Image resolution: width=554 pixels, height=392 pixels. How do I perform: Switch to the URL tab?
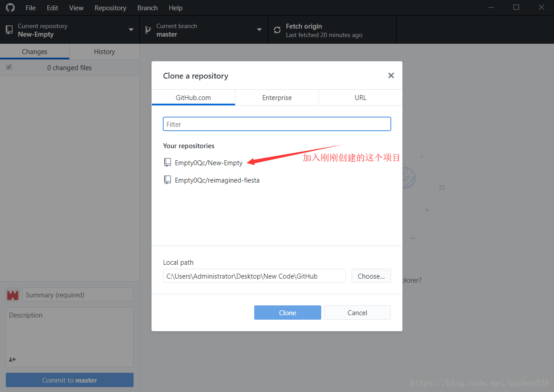click(361, 97)
